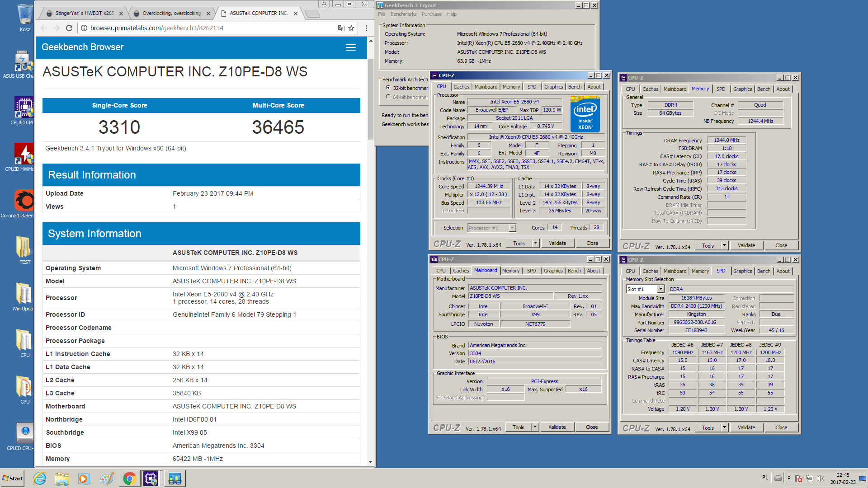This screenshot has height=488, width=868.
Task: Click the Geekbench Browser title link
Action: (82, 47)
